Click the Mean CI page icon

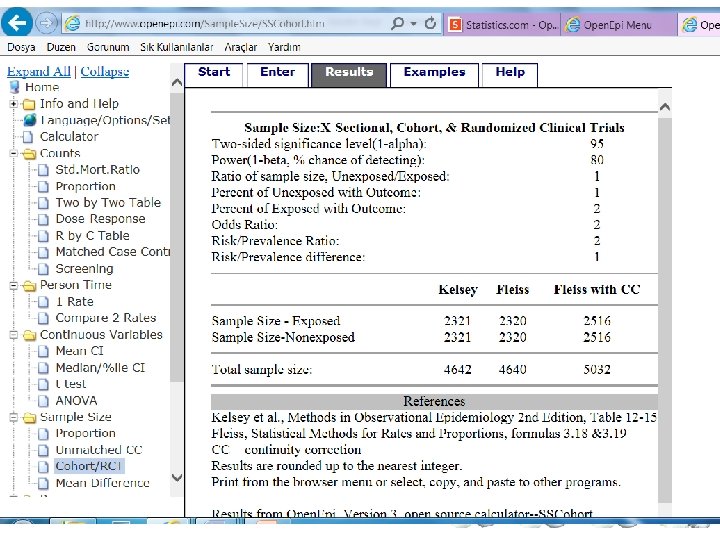click(x=43, y=351)
